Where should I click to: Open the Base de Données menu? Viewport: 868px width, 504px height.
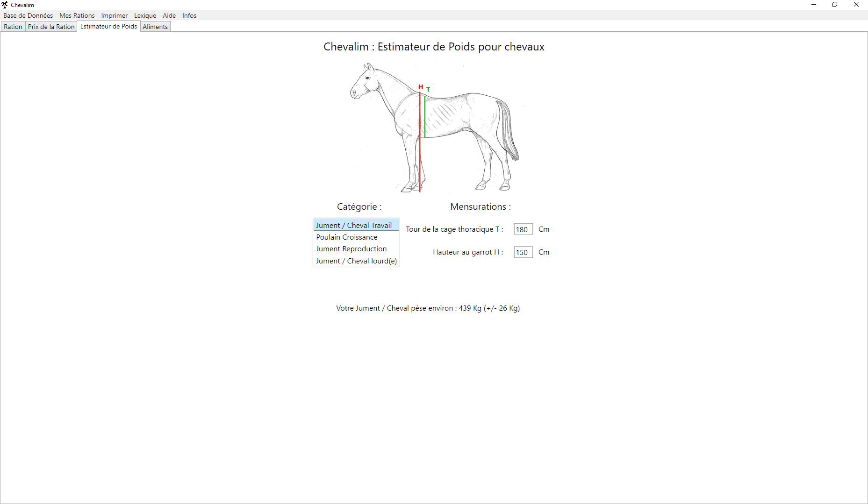point(28,15)
